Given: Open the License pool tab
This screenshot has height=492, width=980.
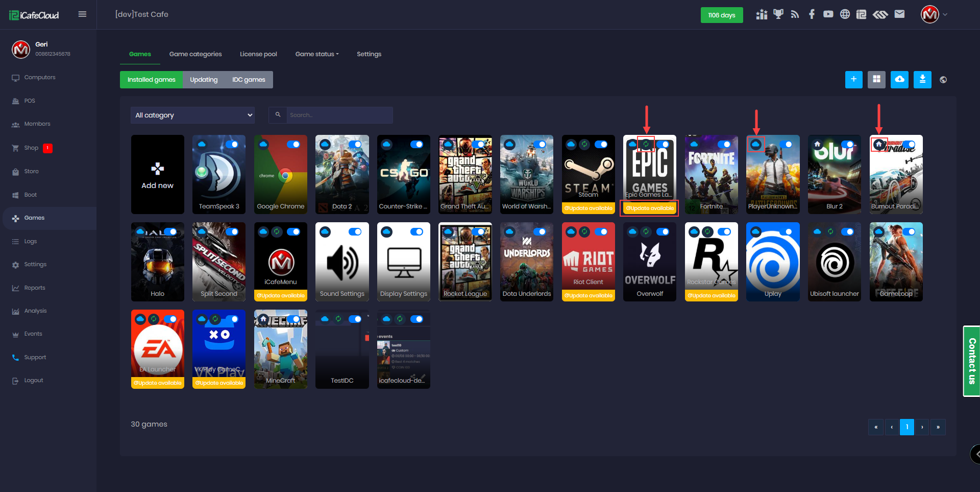Looking at the screenshot, I should click(258, 54).
